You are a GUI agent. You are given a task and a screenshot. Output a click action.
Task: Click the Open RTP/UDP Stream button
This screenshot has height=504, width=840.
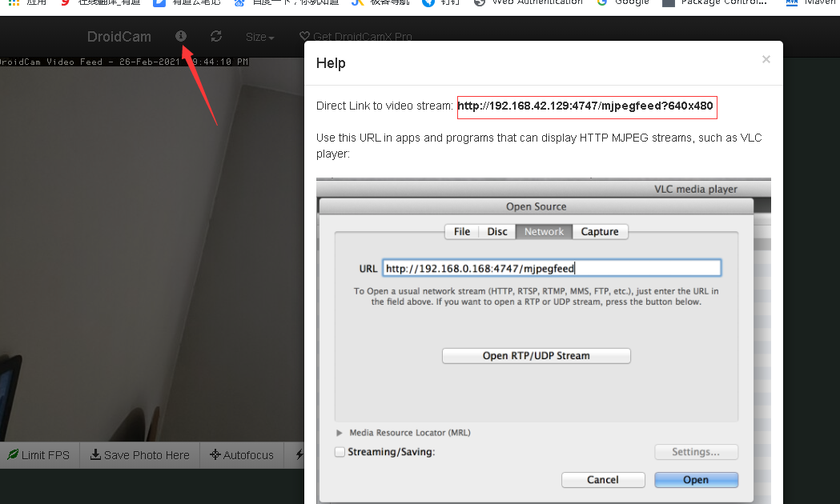[x=537, y=356]
